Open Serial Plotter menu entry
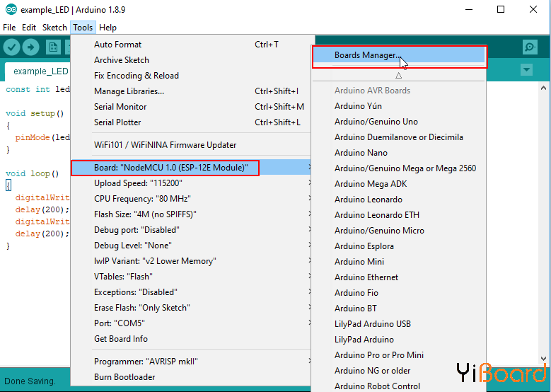The image size is (551, 392). click(191, 122)
